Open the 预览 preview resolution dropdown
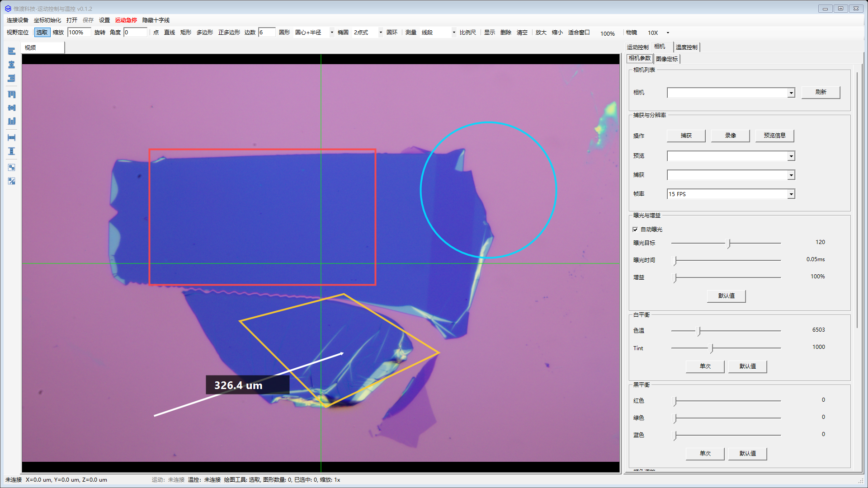The height and width of the screenshot is (488, 868). [x=791, y=156]
